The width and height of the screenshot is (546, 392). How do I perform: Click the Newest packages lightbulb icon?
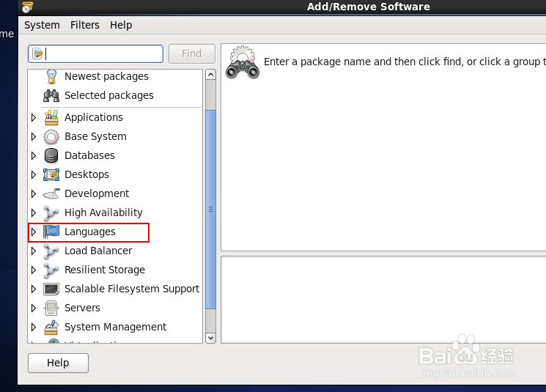point(51,76)
